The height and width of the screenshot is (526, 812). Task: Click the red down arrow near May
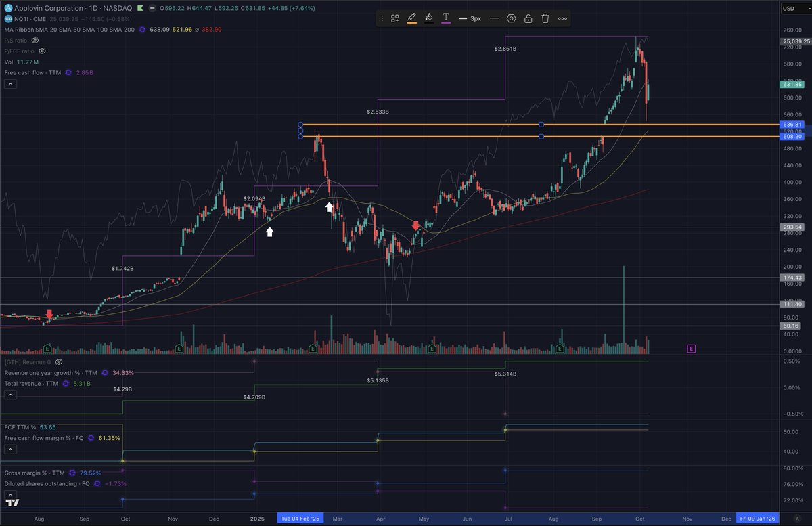pyautogui.click(x=415, y=226)
